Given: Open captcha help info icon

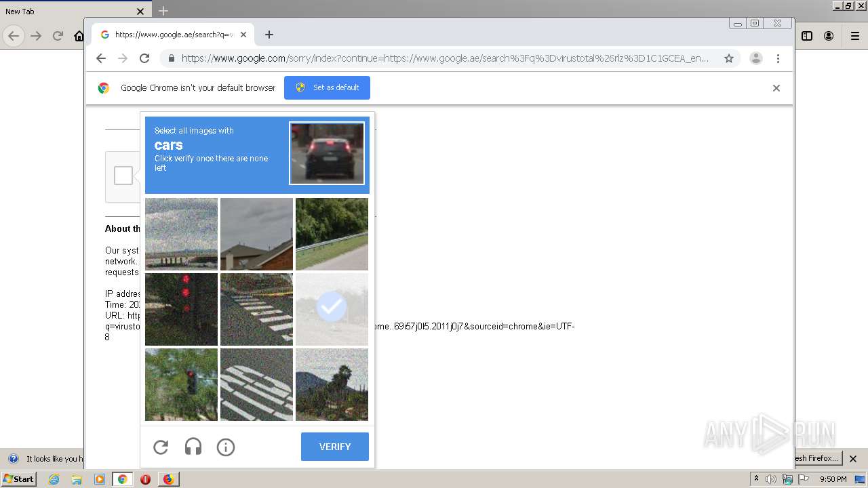Looking at the screenshot, I should pos(226,447).
